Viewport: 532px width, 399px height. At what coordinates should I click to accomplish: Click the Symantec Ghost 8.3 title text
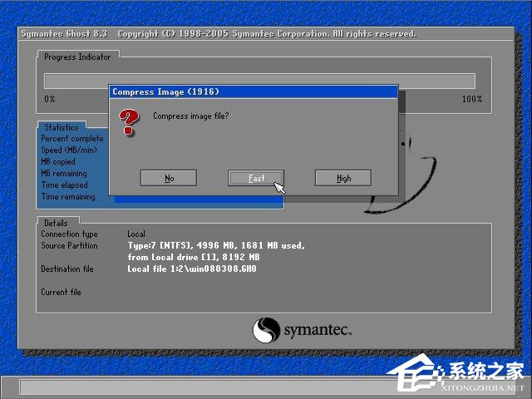click(x=65, y=34)
